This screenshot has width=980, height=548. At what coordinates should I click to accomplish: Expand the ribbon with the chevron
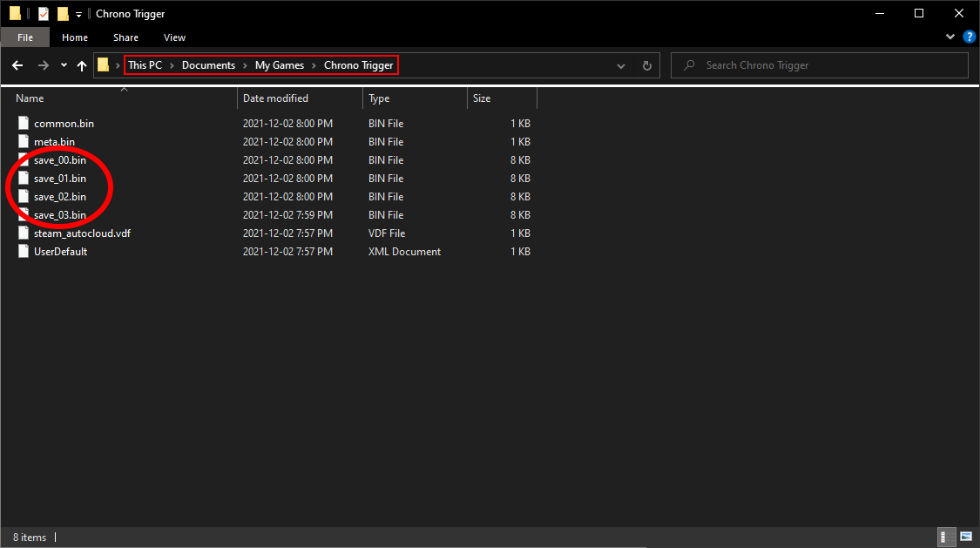coord(950,37)
